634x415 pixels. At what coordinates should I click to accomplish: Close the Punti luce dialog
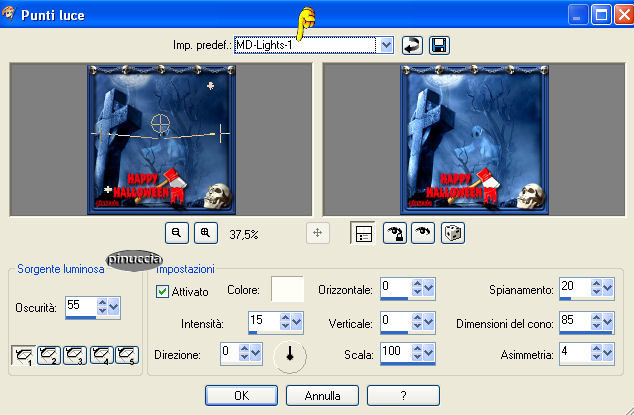624,15
